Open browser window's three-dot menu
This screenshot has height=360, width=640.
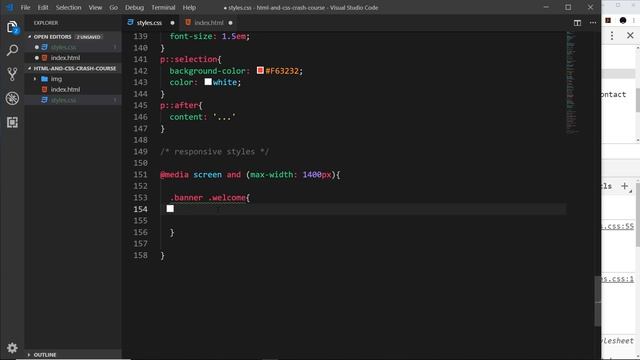point(612,36)
